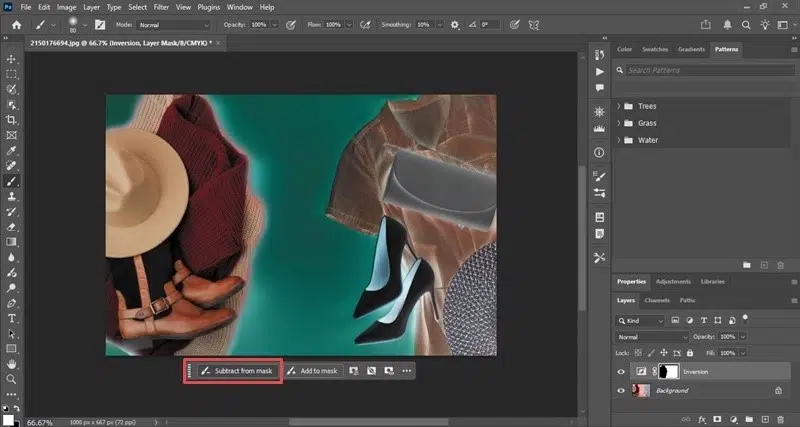Open the Plugins menu
Image resolution: width=800 pixels, height=427 pixels.
[208, 7]
